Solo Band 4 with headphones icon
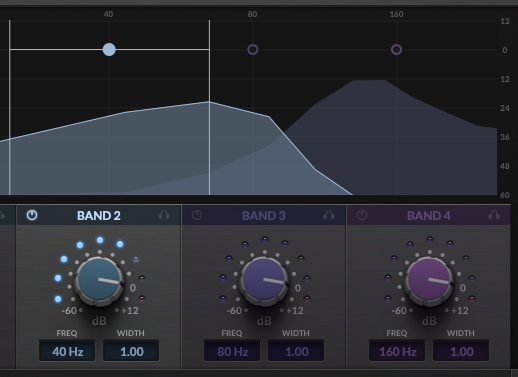 pyautogui.click(x=494, y=215)
